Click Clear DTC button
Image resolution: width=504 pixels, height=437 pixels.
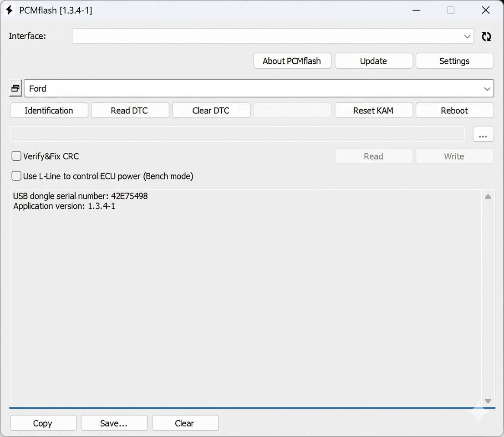[x=211, y=110]
